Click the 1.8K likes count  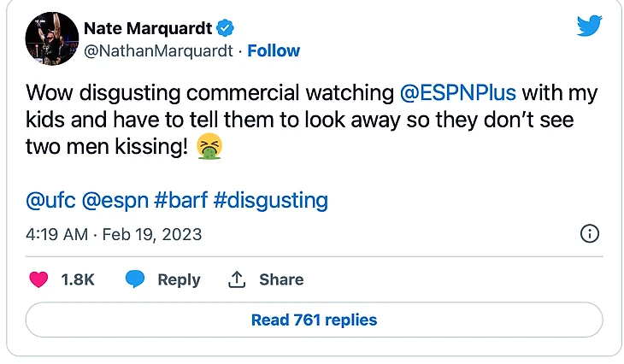[x=78, y=279]
